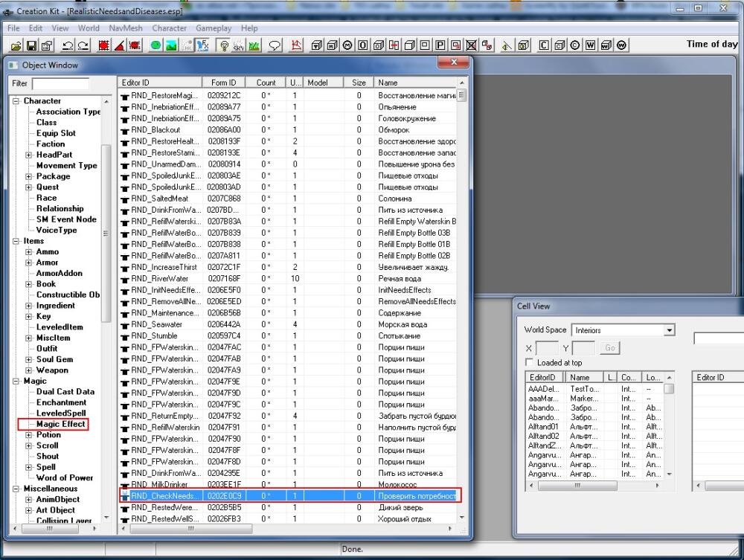The height and width of the screenshot is (560, 744).
Task: Toggle the red Snap to Angle icon
Action: 119,45
